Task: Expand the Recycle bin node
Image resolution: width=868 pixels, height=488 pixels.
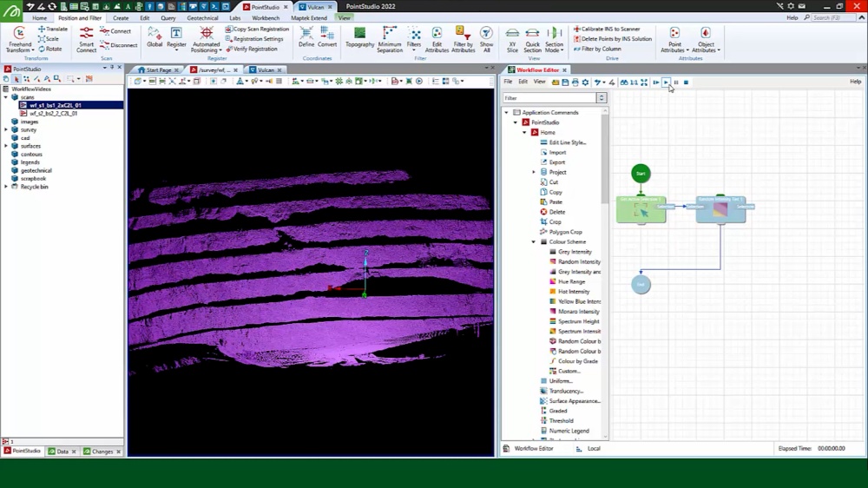Action: click(x=6, y=187)
